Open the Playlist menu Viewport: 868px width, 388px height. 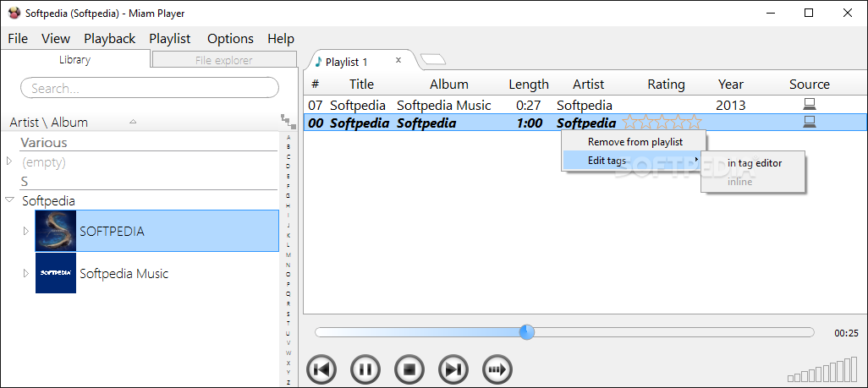click(x=170, y=39)
